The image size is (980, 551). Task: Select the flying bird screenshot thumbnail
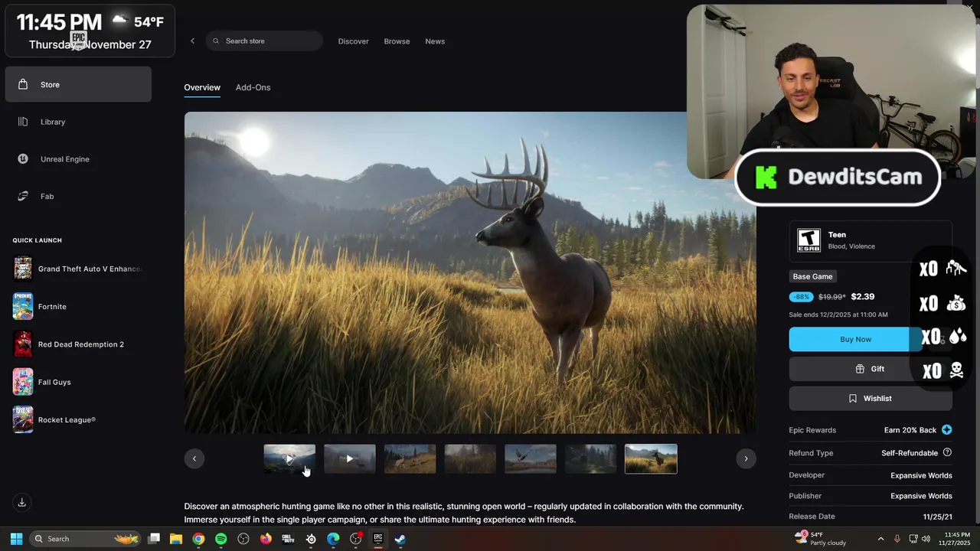(x=531, y=458)
